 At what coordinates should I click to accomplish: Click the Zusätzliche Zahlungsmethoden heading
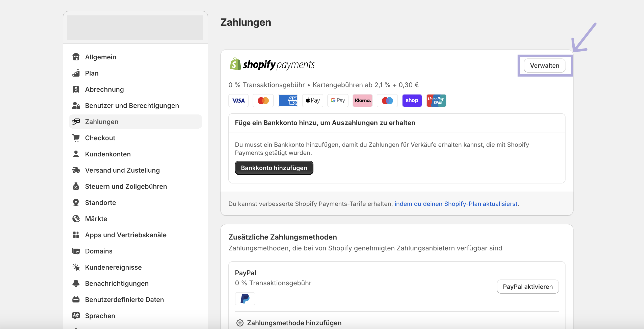(283, 237)
